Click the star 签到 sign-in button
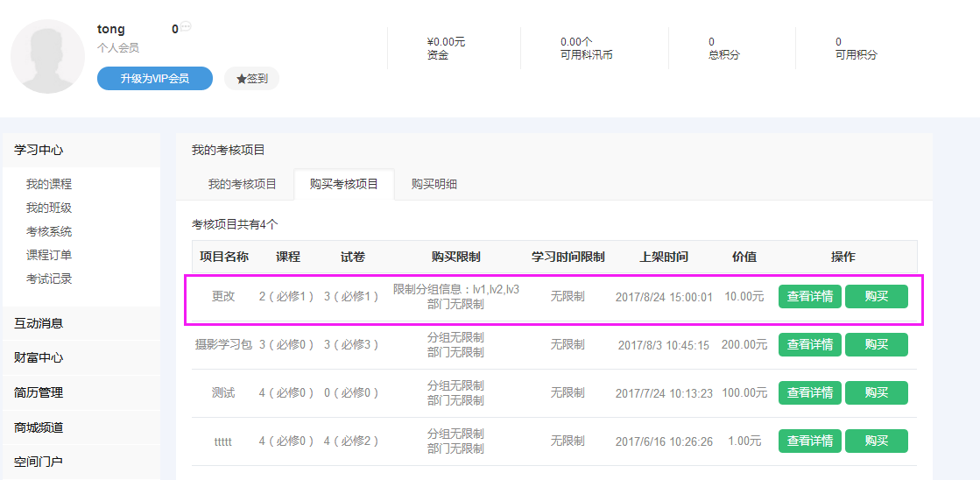Image resolution: width=980 pixels, height=480 pixels. point(251,78)
